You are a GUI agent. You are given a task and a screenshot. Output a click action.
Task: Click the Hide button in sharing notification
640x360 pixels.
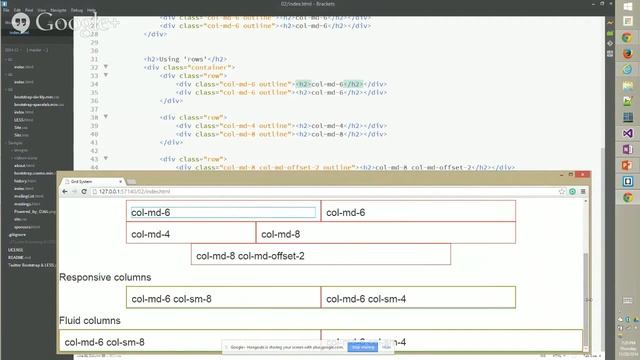point(386,347)
